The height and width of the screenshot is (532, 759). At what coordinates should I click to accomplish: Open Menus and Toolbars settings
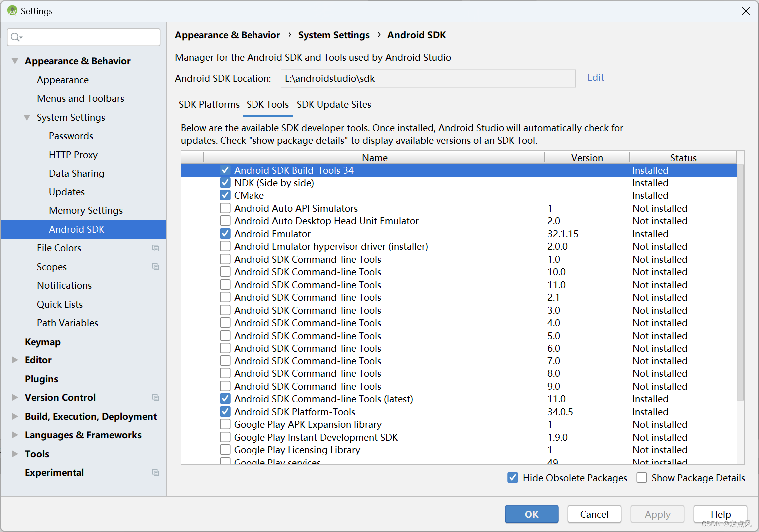[80, 98]
